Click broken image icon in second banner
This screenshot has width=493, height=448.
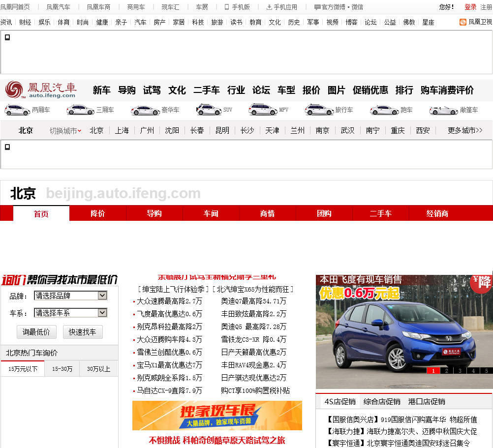pos(7,147)
